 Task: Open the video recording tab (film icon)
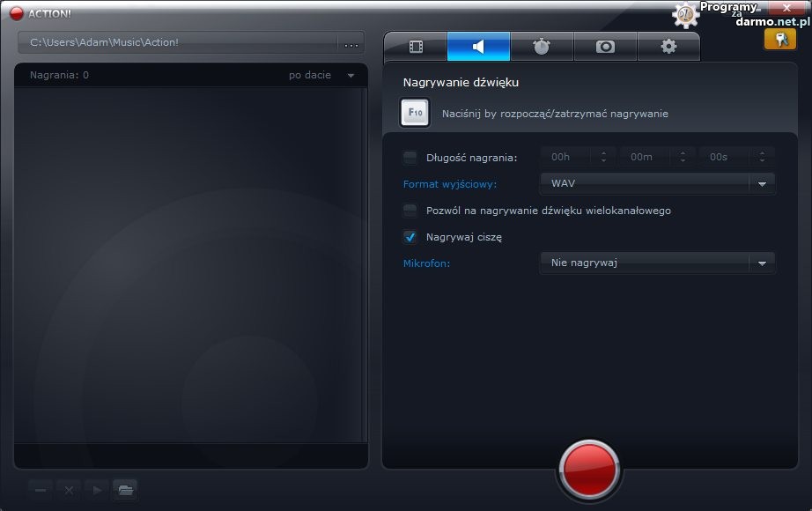416,47
